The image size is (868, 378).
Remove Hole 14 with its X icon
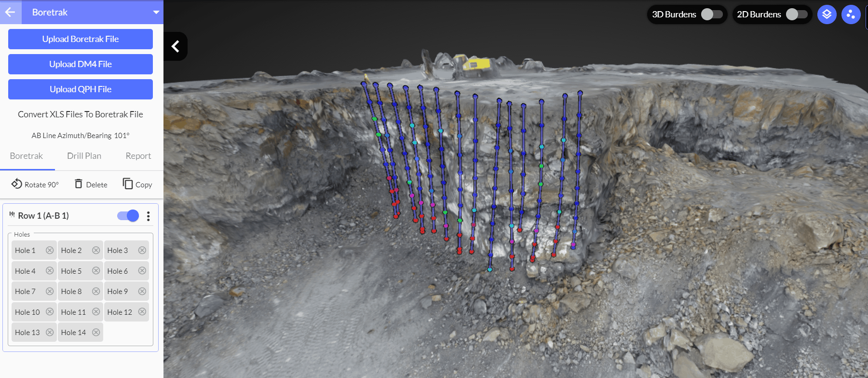96,332
